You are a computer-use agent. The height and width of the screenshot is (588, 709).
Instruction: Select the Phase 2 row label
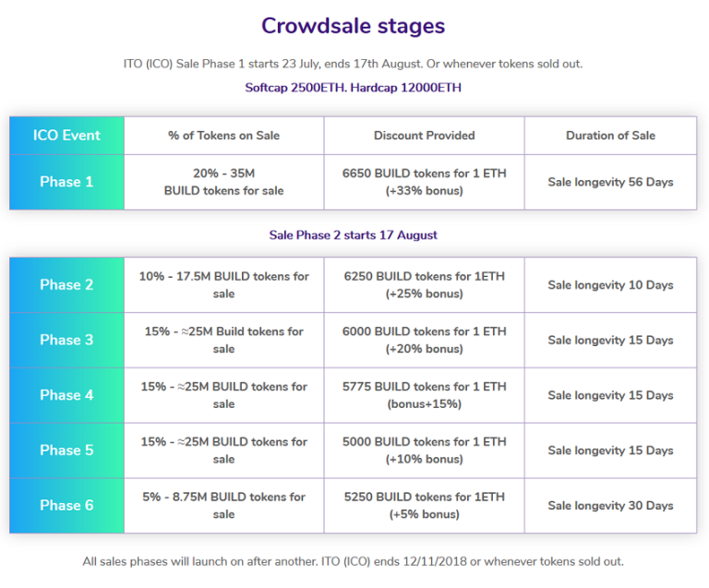pyautogui.click(x=66, y=284)
